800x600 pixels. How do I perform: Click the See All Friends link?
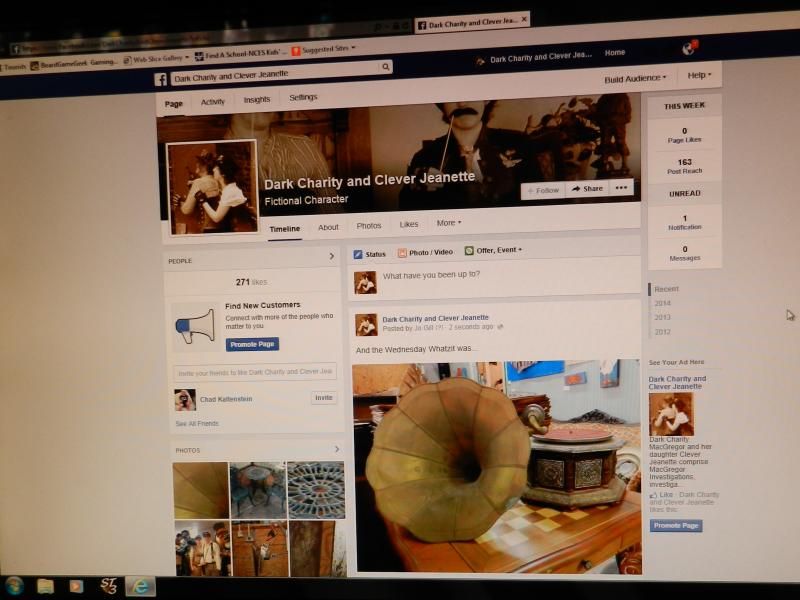pyautogui.click(x=197, y=423)
